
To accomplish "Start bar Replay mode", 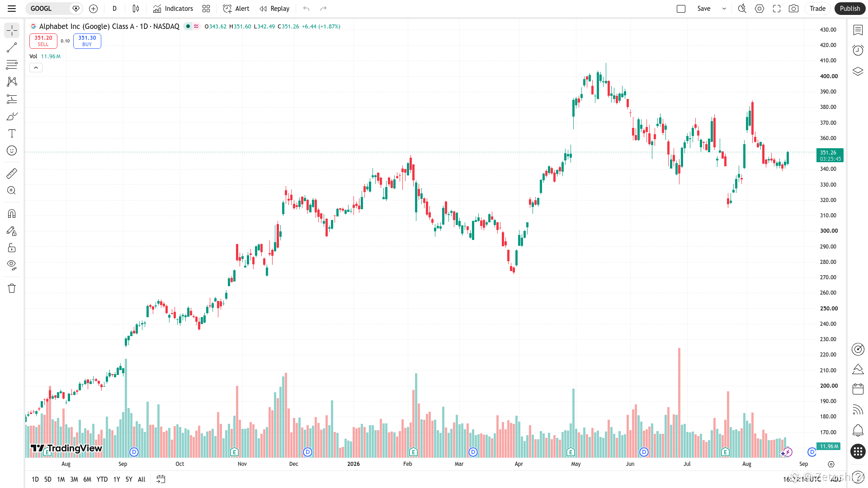I will coord(274,9).
